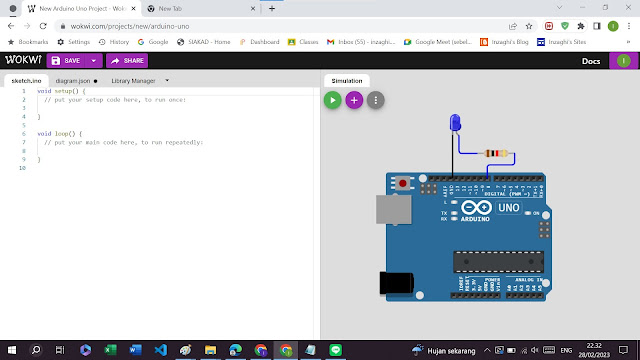Share the project using the SHARE button
Image resolution: width=640 pixels, height=360 pixels.
tap(127, 61)
